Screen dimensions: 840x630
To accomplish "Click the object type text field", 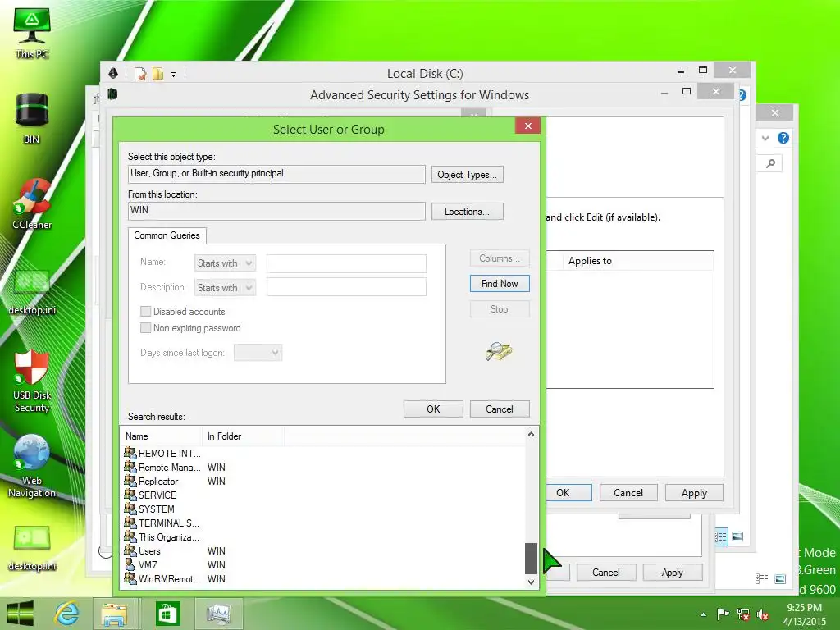I will tap(276, 174).
